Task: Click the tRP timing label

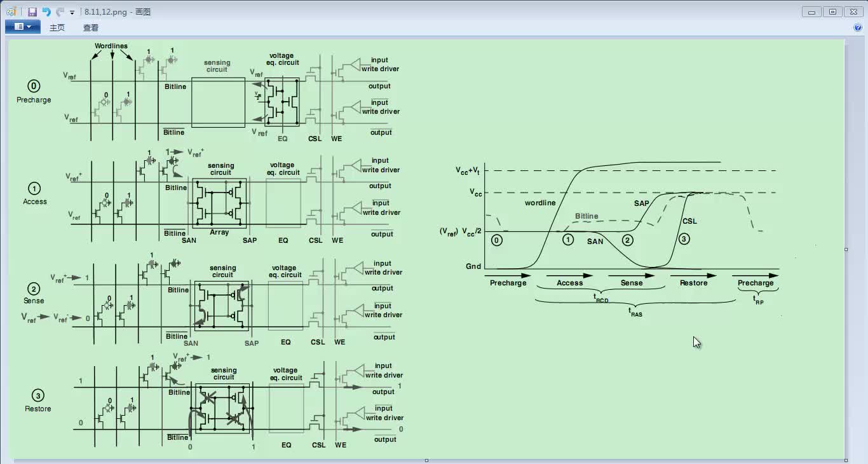Action: (758, 299)
